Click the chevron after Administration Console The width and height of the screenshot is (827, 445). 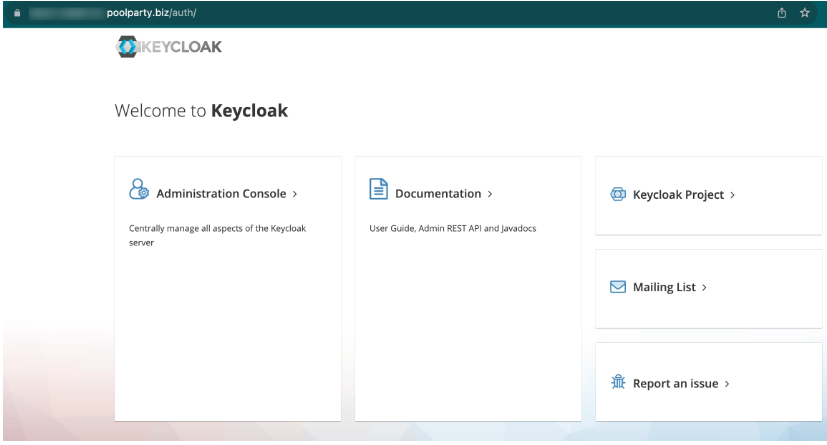coord(295,194)
